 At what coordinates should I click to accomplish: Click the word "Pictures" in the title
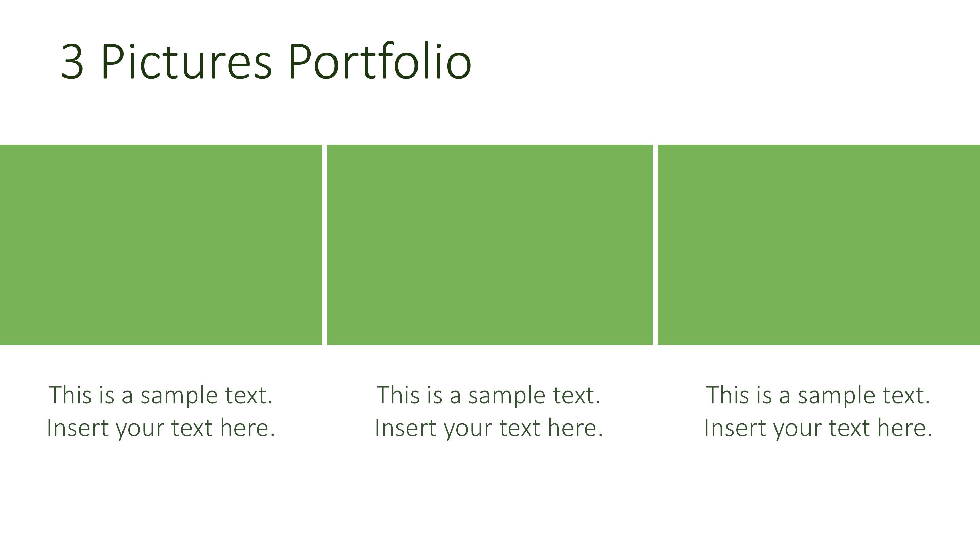[x=186, y=62]
